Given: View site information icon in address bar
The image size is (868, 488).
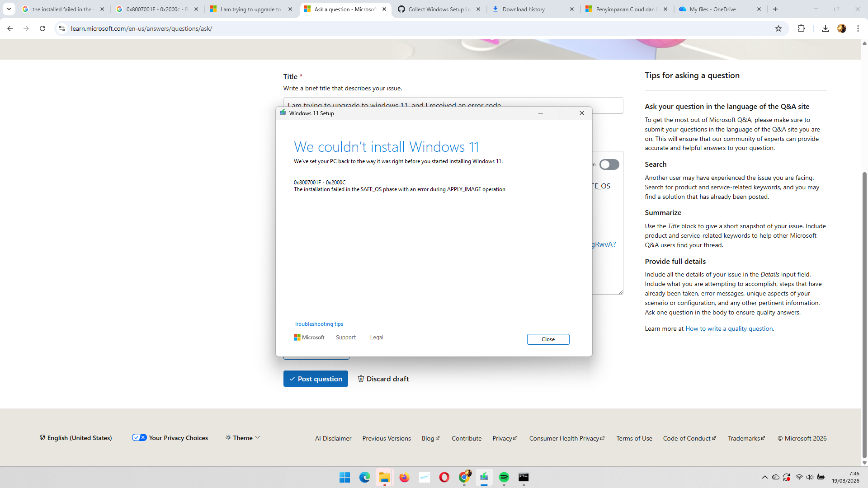Looking at the screenshot, I should click(62, 28).
